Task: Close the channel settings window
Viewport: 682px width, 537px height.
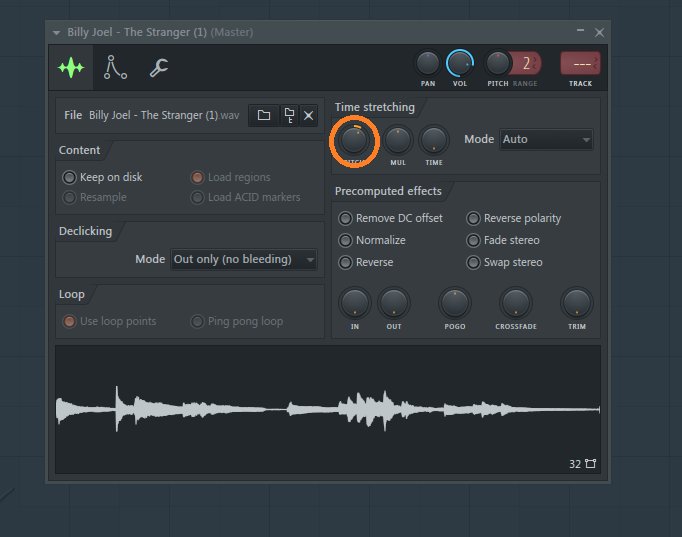Action: [x=599, y=33]
